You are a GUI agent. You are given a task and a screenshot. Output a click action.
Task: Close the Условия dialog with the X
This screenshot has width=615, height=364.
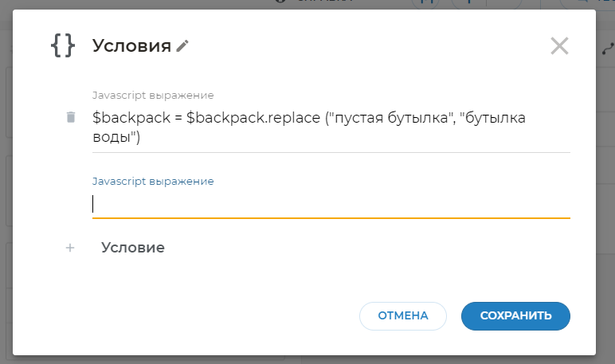pyautogui.click(x=559, y=46)
